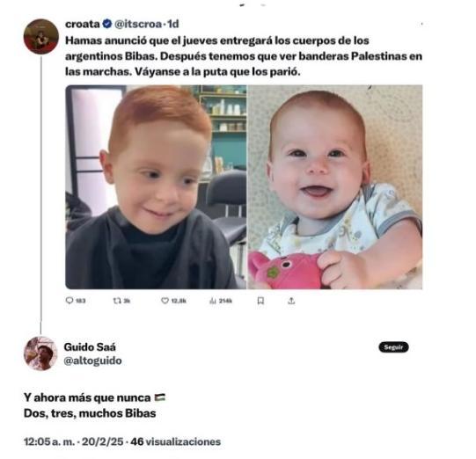The image size is (476, 459).
Task: Open the @itscroa handle link
Action: tap(138, 24)
